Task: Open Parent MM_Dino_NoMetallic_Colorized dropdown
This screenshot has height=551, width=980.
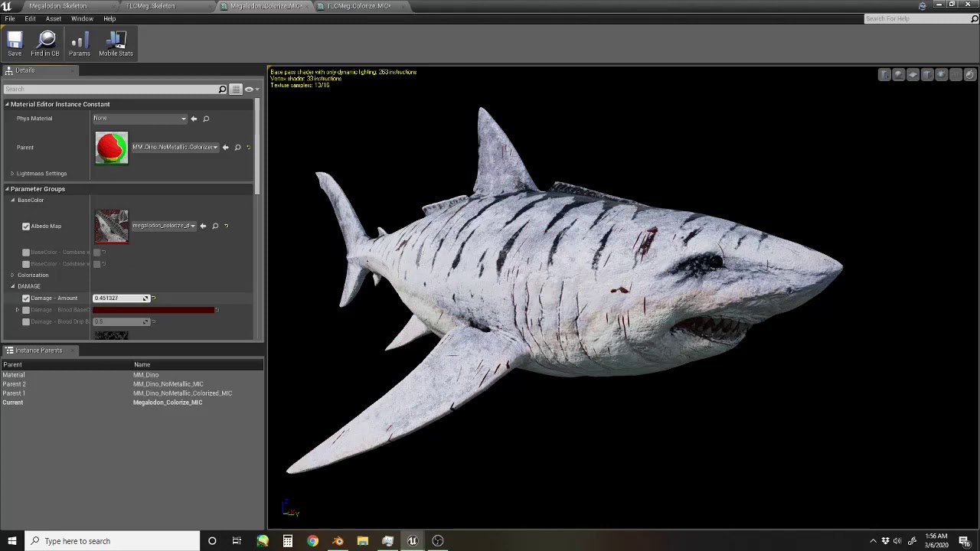Action: (x=175, y=147)
